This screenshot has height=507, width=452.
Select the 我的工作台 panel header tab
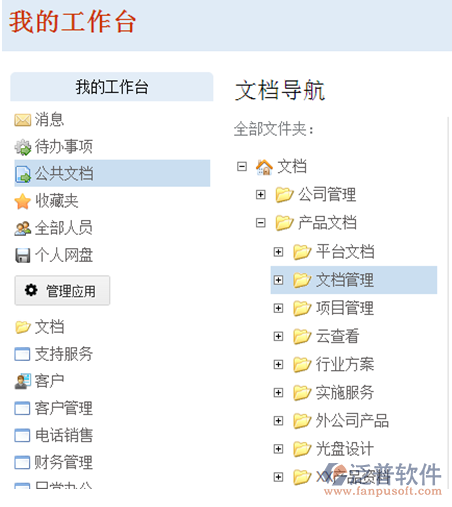click(x=112, y=87)
